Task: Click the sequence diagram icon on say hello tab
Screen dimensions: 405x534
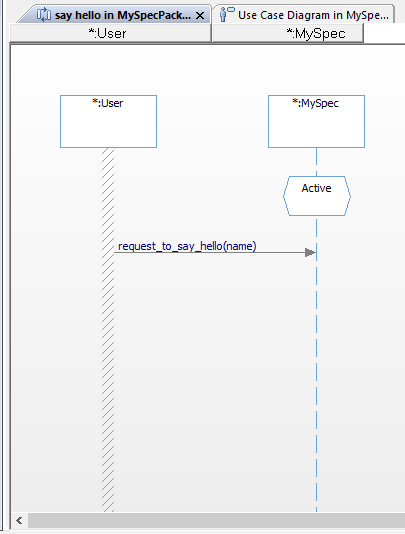Action: tap(44, 15)
